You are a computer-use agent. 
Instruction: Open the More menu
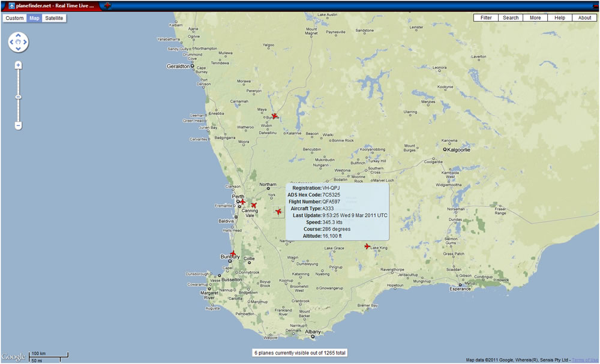(x=535, y=17)
